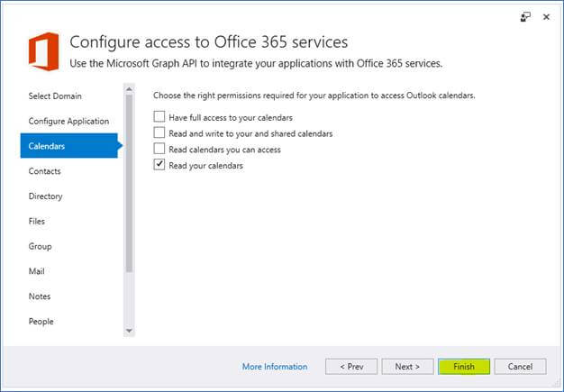Cancel the configuration wizard
Viewport: 564px width, 392px height.
[x=520, y=367]
